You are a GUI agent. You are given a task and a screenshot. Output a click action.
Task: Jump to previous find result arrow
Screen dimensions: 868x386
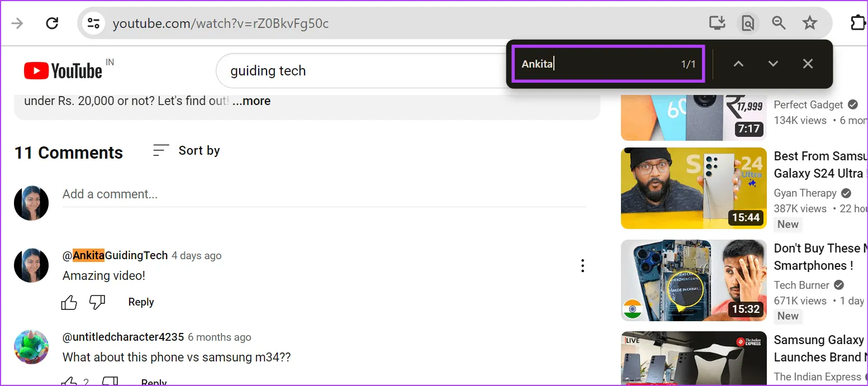[738, 64]
